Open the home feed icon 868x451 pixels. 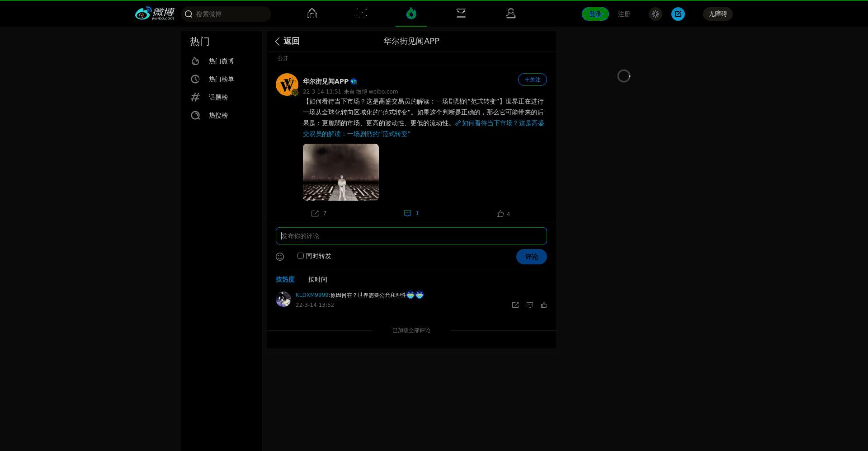pyautogui.click(x=312, y=14)
